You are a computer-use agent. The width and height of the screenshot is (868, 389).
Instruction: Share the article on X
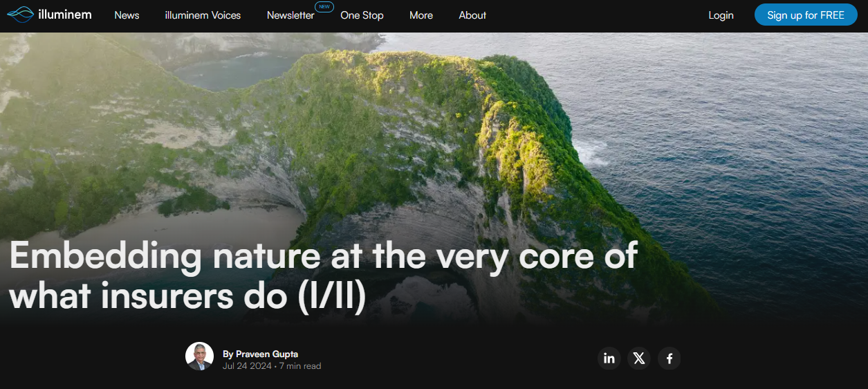click(639, 358)
